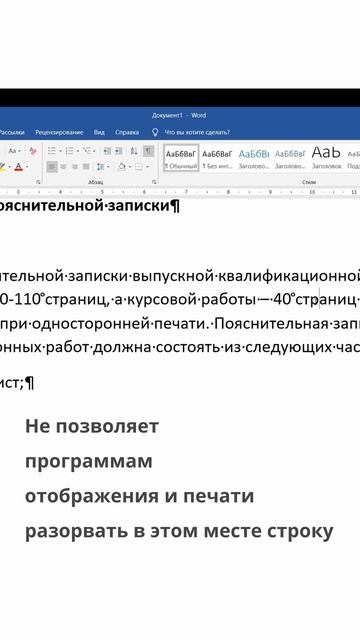Apply the Обычный style
This screenshot has width=360, height=640.
(181, 158)
